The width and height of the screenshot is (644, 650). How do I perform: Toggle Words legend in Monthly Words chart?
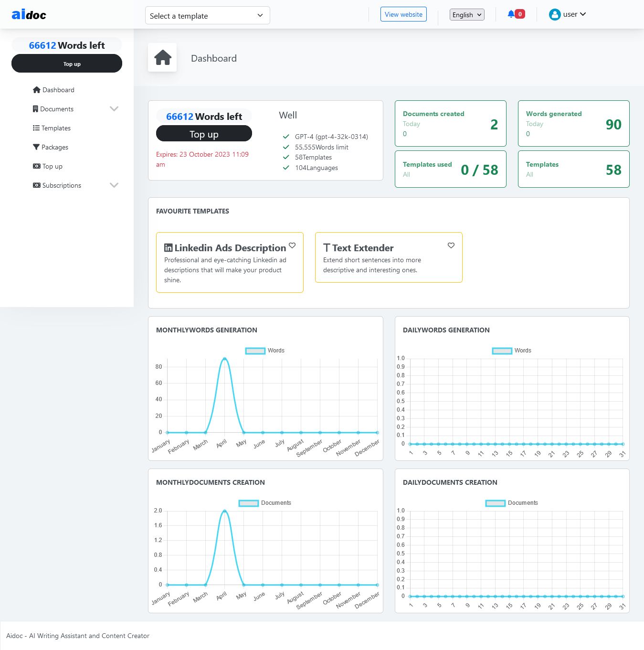[x=265, y=351]
